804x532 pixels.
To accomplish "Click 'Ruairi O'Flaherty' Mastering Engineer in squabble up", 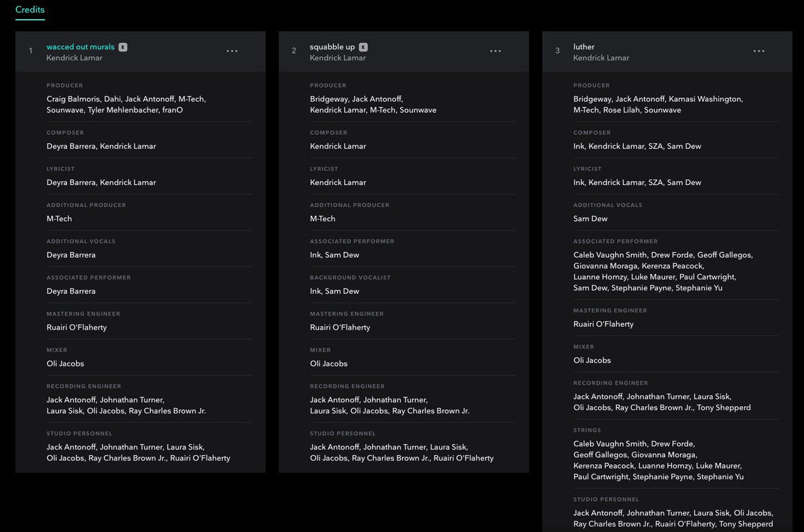I will tap(340, 327).
